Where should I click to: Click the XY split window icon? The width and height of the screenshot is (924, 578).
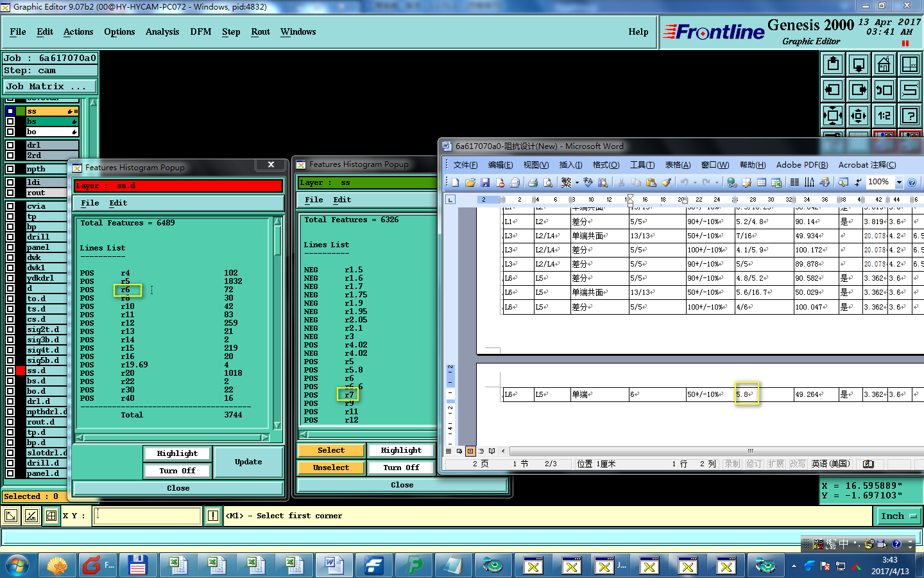pos(910,64)
